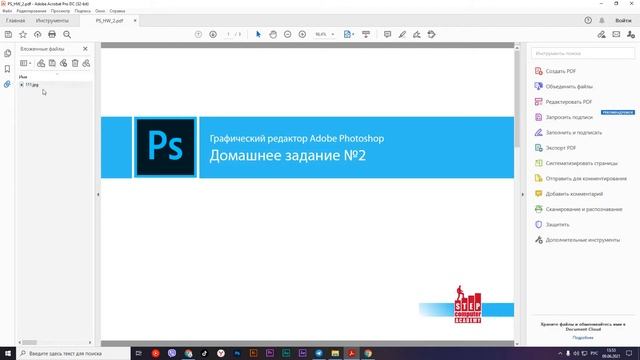Click the attachments panel horizontal scrollbar
This screenshot has width=640, height=360.
pyautogui.click(x=29, y=342)
